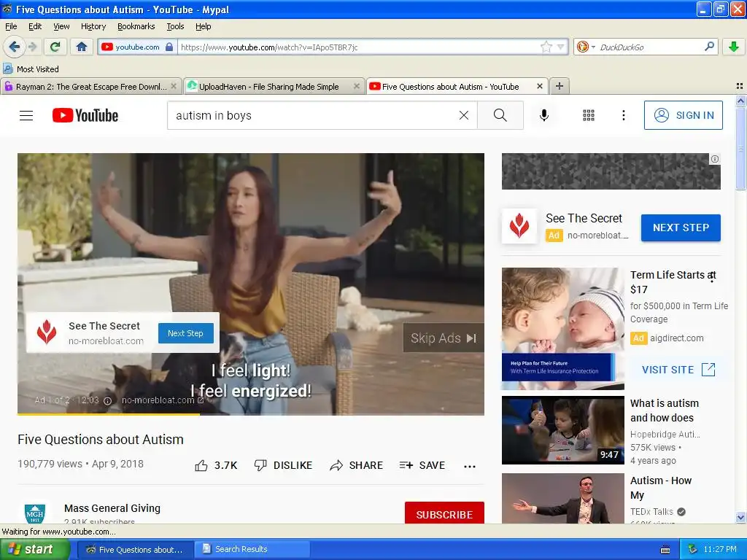Open the Most Visited bookmarks folder
The image size is (747, 560).
pyautogui.click(x=31, y=69)
